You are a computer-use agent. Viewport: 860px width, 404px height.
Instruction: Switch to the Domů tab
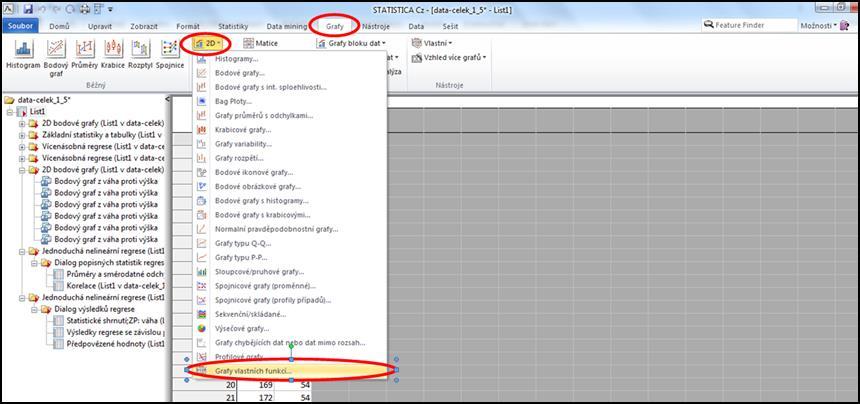(59, 26)
